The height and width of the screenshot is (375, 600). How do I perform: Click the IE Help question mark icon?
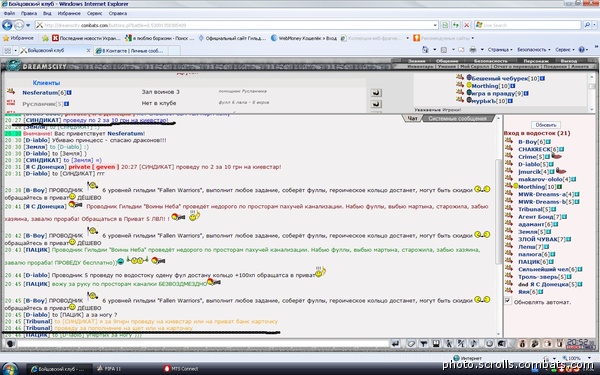click(581, 49)
